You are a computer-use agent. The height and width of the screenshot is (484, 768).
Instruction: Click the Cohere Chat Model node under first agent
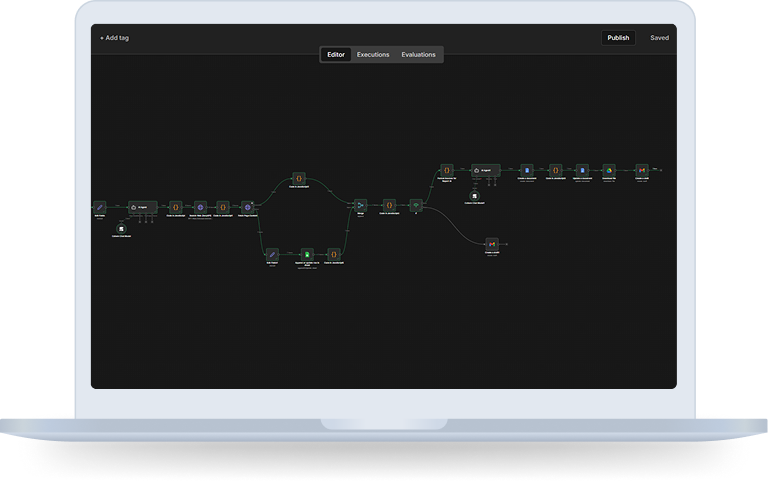click(119, 229)
